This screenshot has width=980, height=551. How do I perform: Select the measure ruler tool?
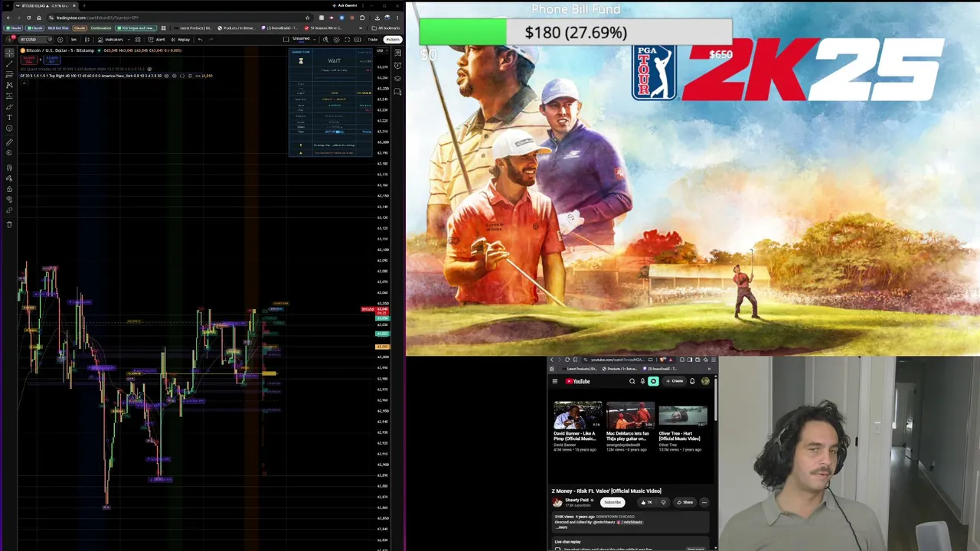[x=9, y=142]
